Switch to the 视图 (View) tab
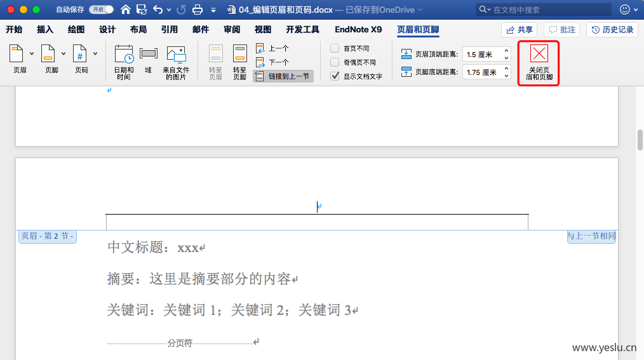 coord(263,30)
